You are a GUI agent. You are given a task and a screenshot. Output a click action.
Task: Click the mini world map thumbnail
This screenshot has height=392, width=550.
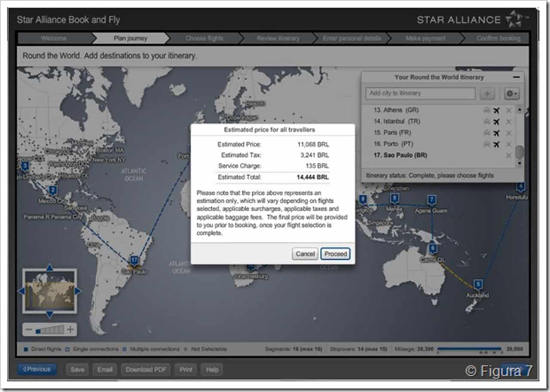(49, 291)
